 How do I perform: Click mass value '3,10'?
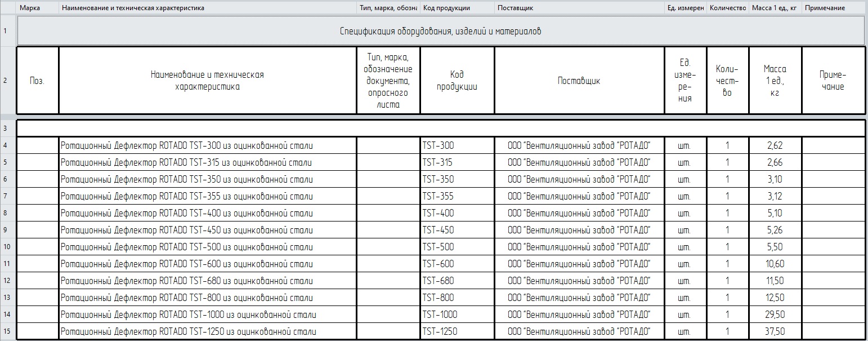pyautogui.click(x=775, y=179)
